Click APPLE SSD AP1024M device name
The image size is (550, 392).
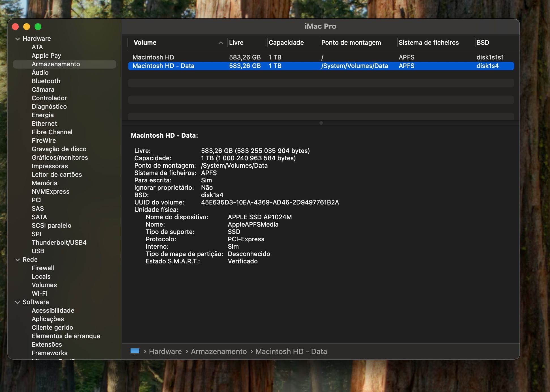260,217
